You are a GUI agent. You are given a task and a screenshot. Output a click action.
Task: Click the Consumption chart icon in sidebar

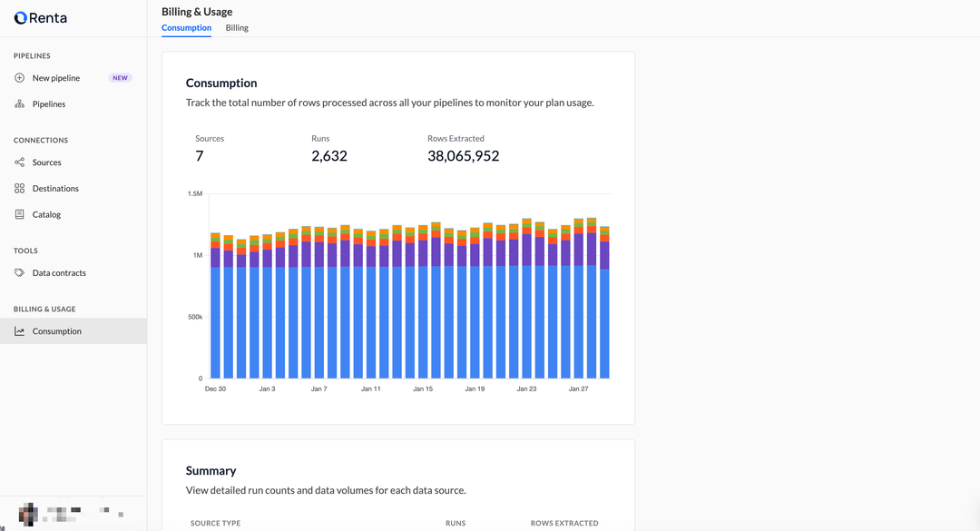[x=20, y=331]
